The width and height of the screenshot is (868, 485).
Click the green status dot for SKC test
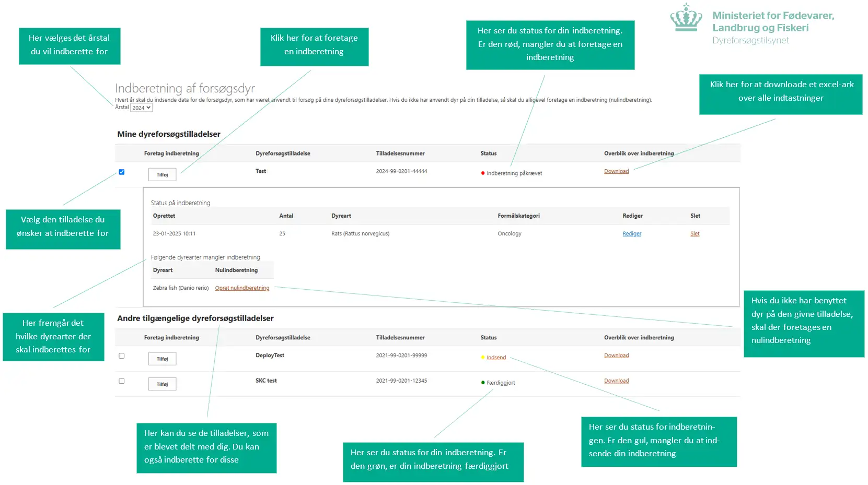coord(483,383)
